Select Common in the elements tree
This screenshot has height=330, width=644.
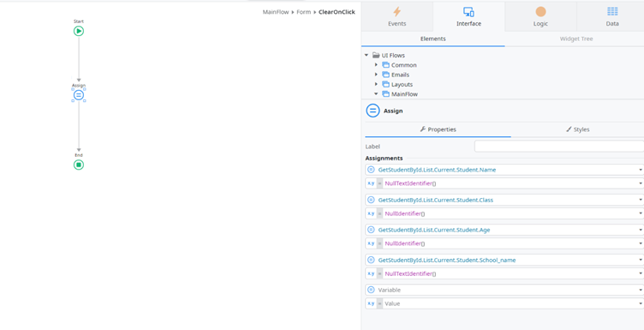[403, 65]
